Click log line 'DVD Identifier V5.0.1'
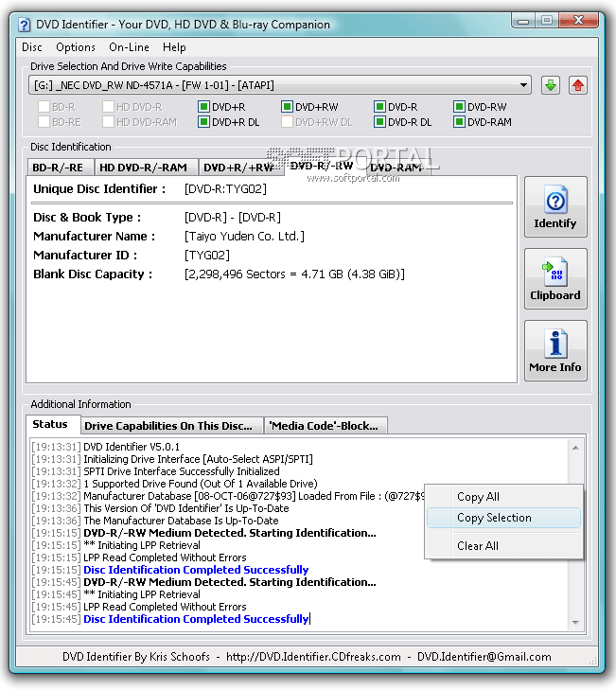This screenshot has height=690, width=616. [x=132, y=447]
